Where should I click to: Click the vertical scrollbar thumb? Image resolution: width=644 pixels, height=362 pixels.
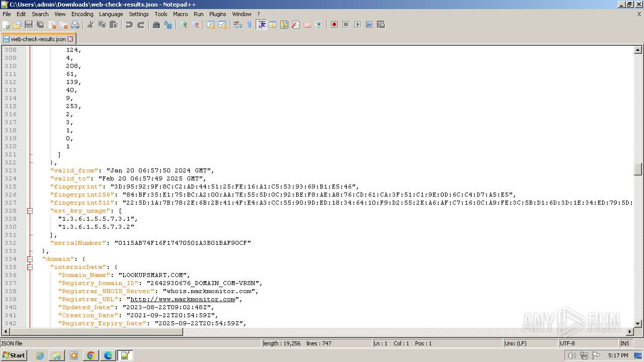[x=638, y=169]
